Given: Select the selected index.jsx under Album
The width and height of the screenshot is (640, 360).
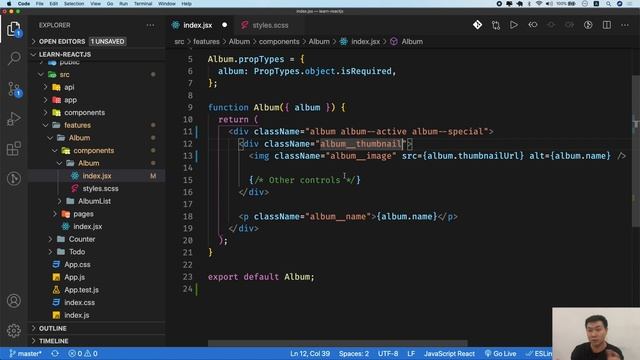Looking at the screenshot, I should coord(97,176).
